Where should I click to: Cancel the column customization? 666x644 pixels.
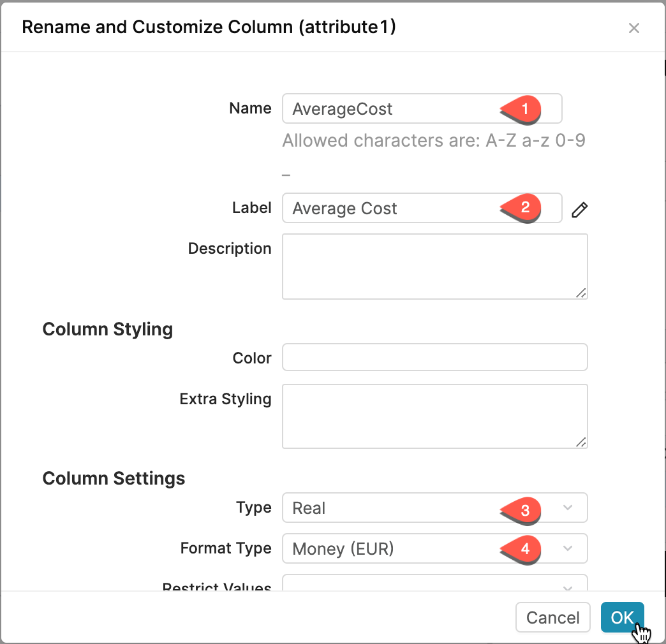coord(552,617)
